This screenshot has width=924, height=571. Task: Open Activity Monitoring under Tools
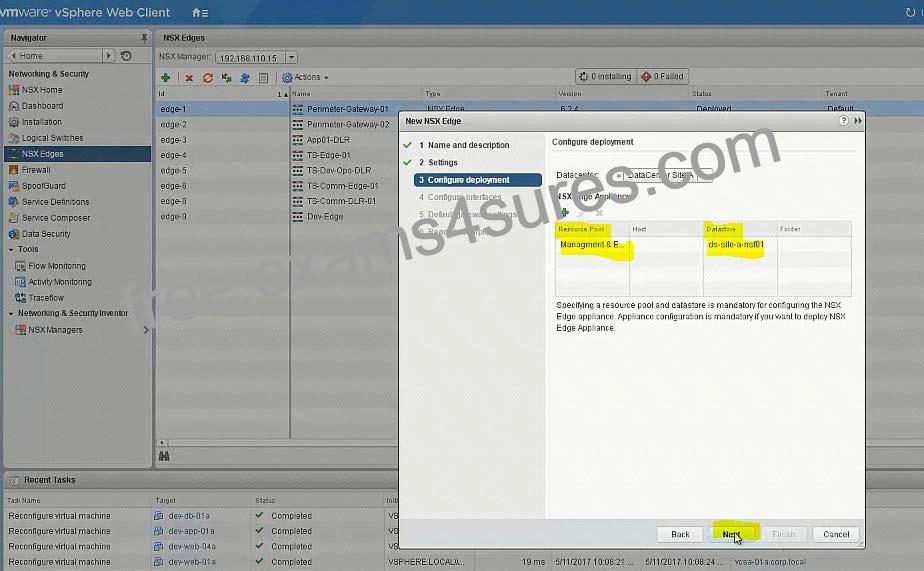[x=60, y=282]
